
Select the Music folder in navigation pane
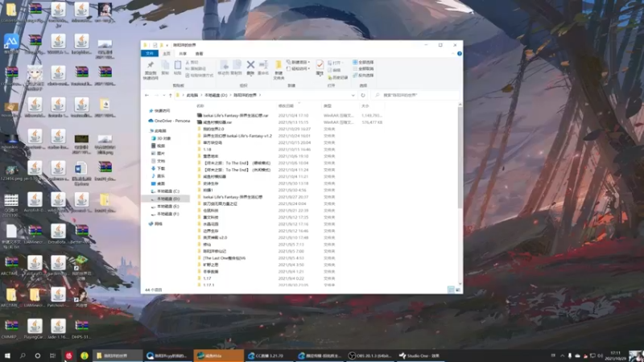point(158,176)
